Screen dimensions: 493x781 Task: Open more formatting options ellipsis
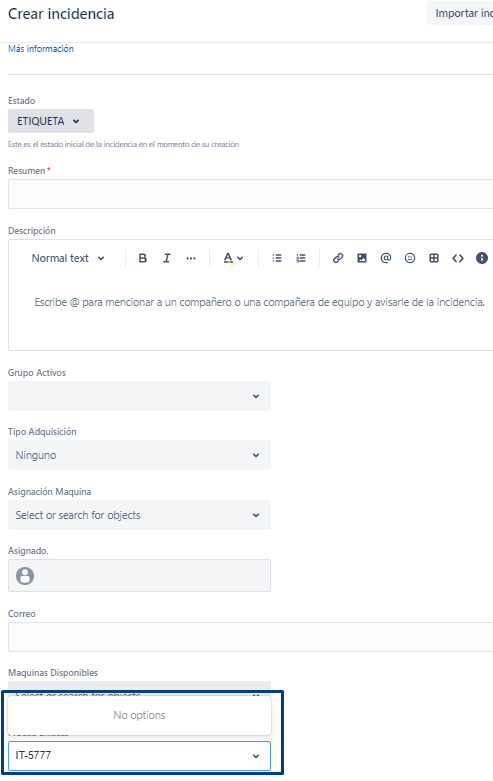[x=191, y=258]
